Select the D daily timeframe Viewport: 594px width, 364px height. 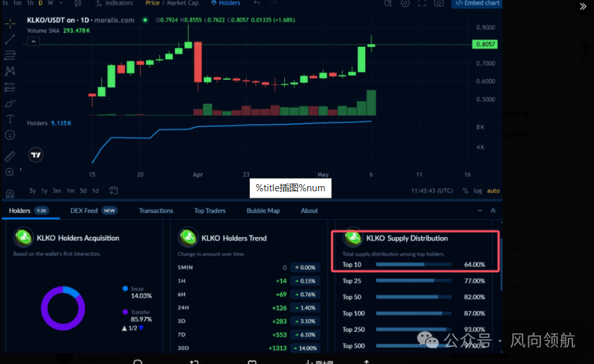[41, 3]
